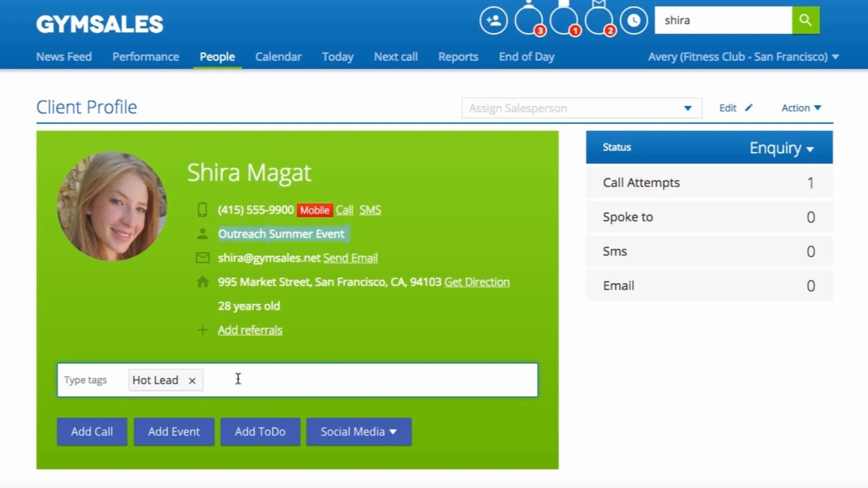The image size is (868, 488).
Task: Click the envelope icon beside email address
Action: point(203,258)
